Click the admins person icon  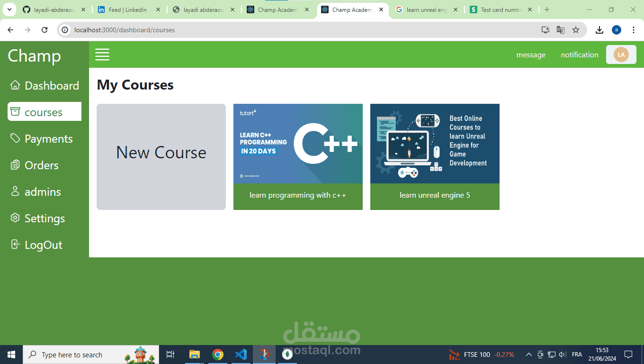[x=15, y=191]
